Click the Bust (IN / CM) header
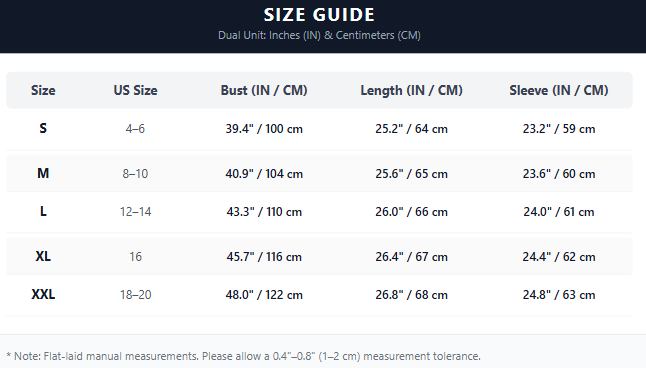The image size is (646, 368). pyautogui.click(x=264, y=90)
